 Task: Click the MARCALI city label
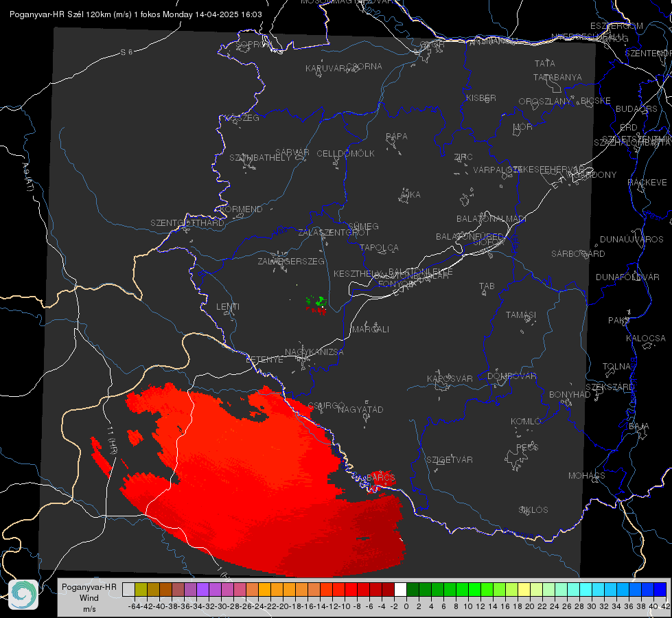point(371,330)
